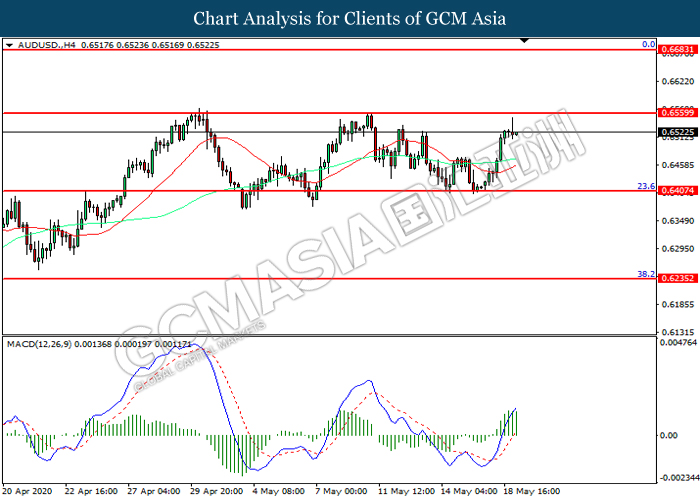Screen dimensions: 700x500
Task: Click the black 0.65225 current price tag
Action: click(676, 132)
